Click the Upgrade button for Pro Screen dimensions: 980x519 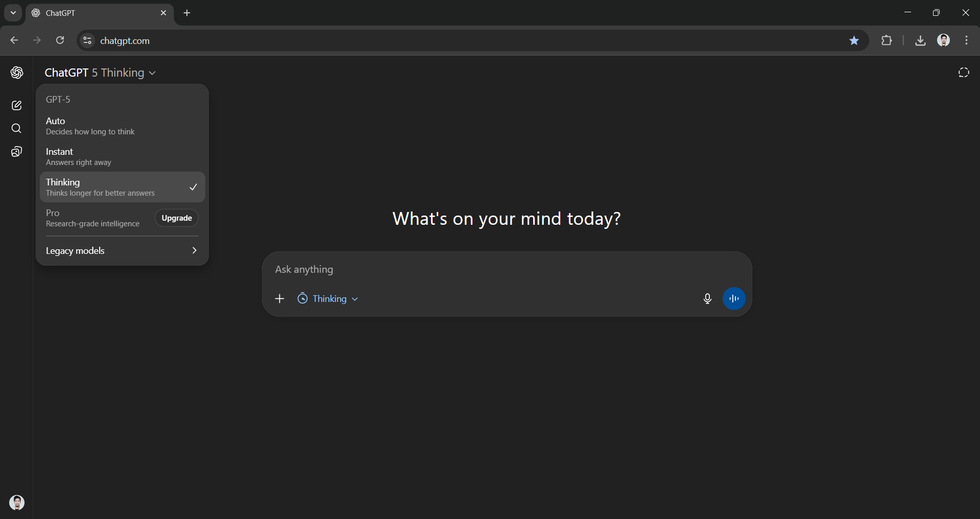pyautogui.click(x=176, y=218)
